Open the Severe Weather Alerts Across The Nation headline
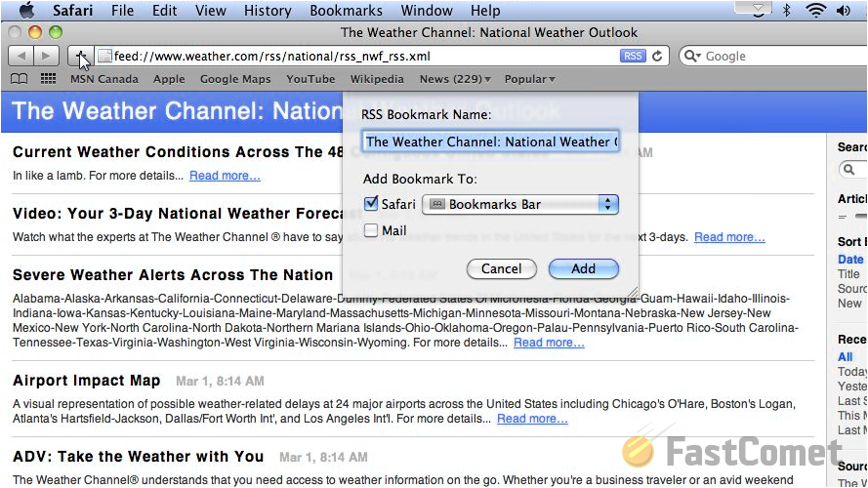868x488 pixels. coord(173,275)
